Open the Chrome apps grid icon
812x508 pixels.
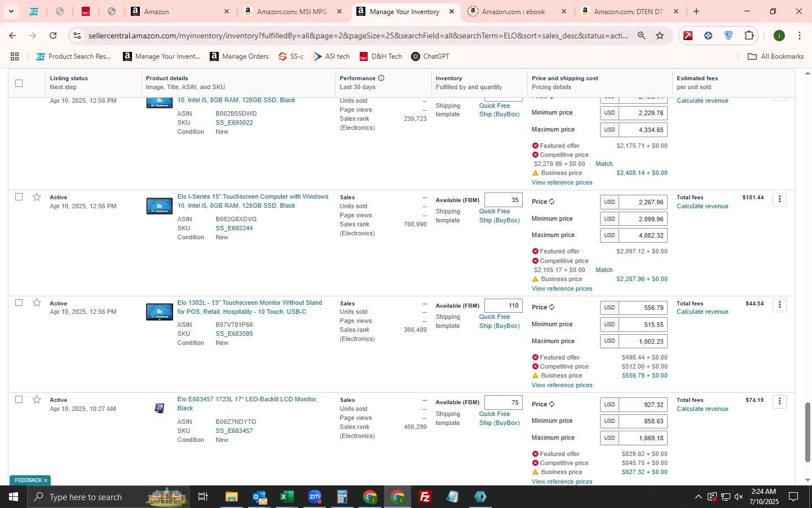(x=15, y=56)
